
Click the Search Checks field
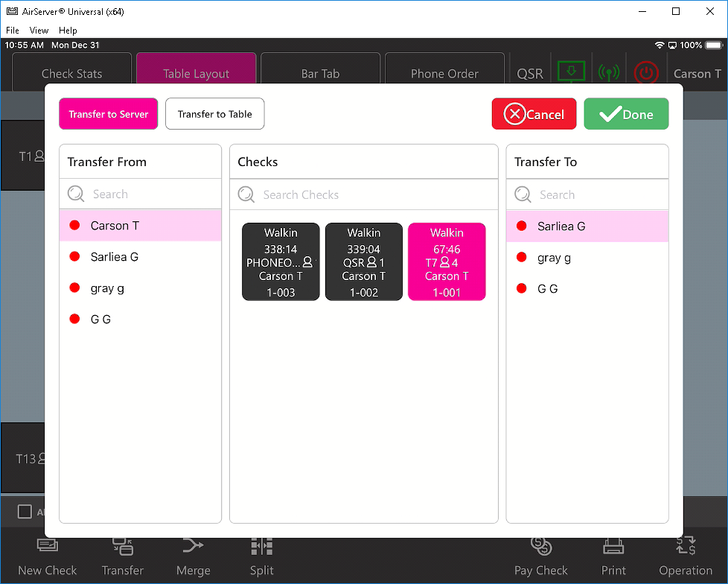pos(365,195)
